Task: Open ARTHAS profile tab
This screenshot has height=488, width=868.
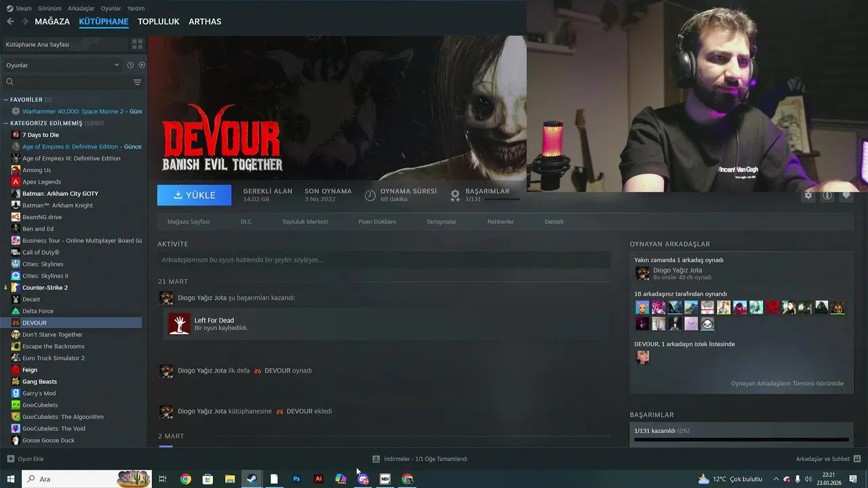Action: [x=205, y=22]
